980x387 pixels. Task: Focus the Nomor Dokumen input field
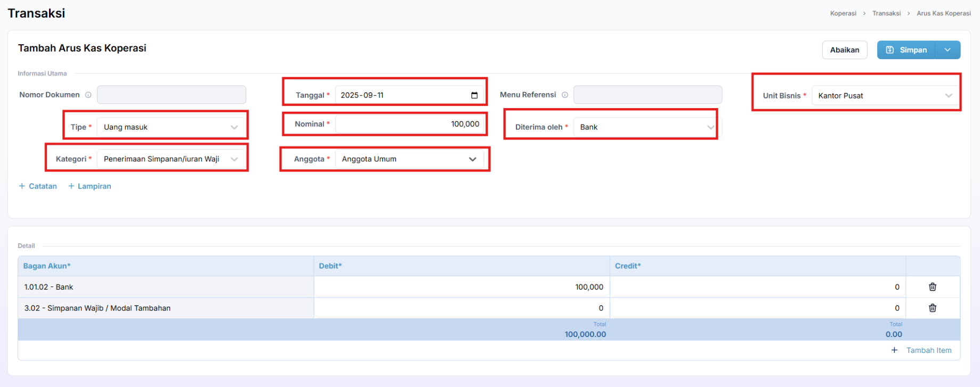[172, 95]
